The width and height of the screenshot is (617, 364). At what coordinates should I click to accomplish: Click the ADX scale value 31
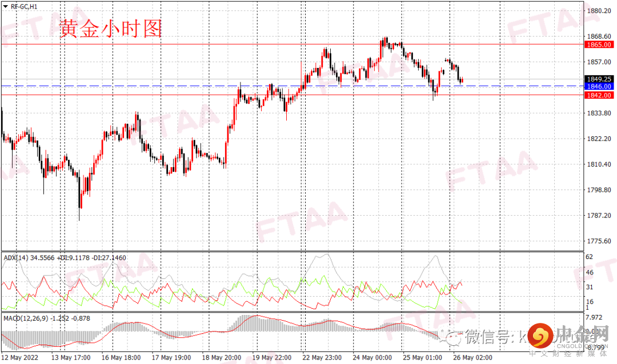coord(590,286)
